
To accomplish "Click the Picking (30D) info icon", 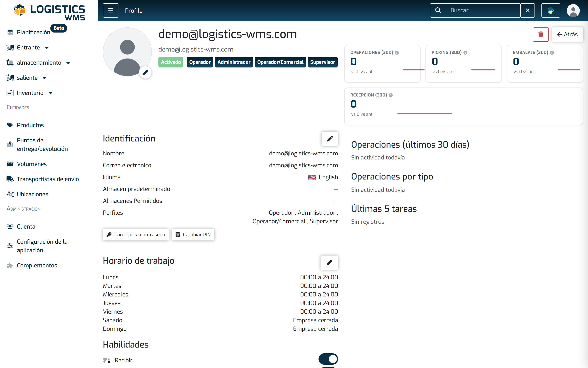I will click(x=465, y=53).
